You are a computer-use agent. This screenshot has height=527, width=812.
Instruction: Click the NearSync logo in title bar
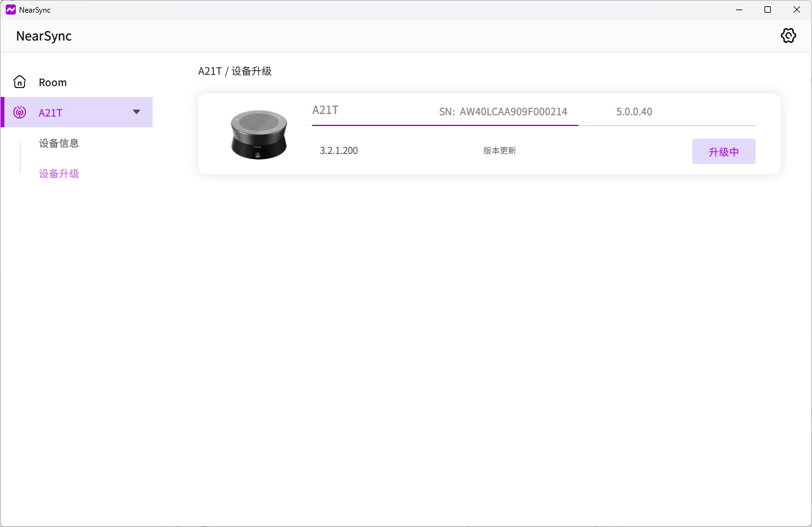coord(10,10)
